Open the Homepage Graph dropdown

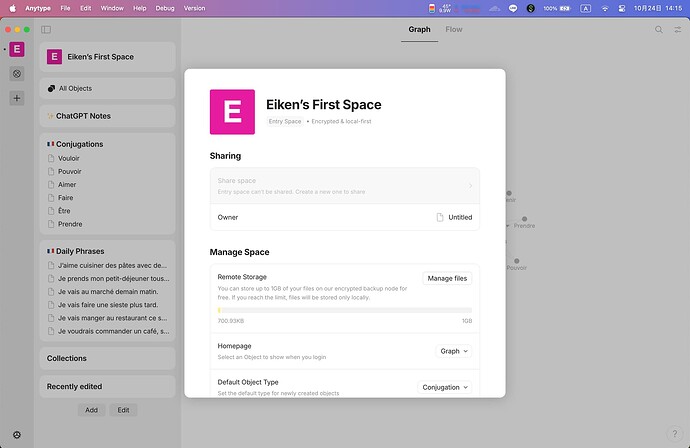(x=454, y=351)
